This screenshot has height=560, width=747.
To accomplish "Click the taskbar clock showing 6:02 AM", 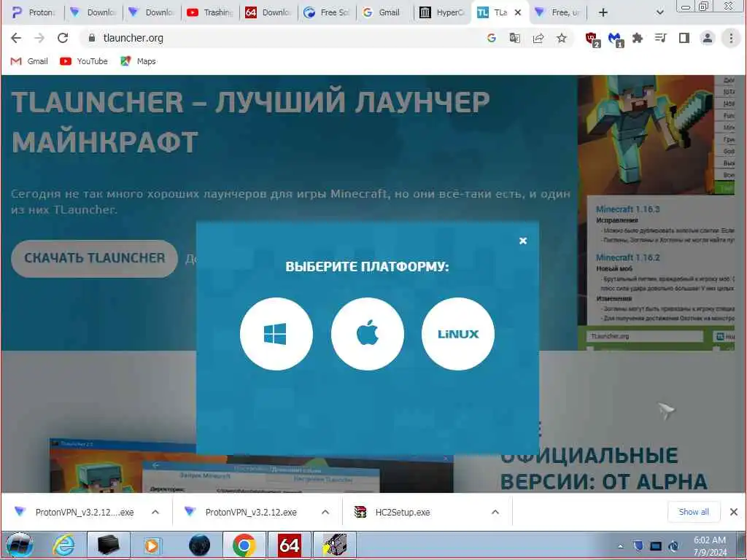I will [x=710, y=545].
